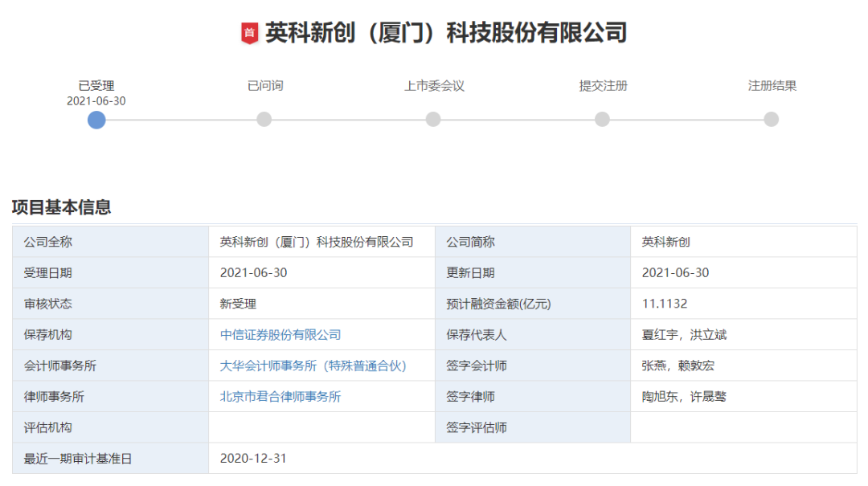Select the 已问询 progress step circle
868x486 pixels.
coord(264,120)
